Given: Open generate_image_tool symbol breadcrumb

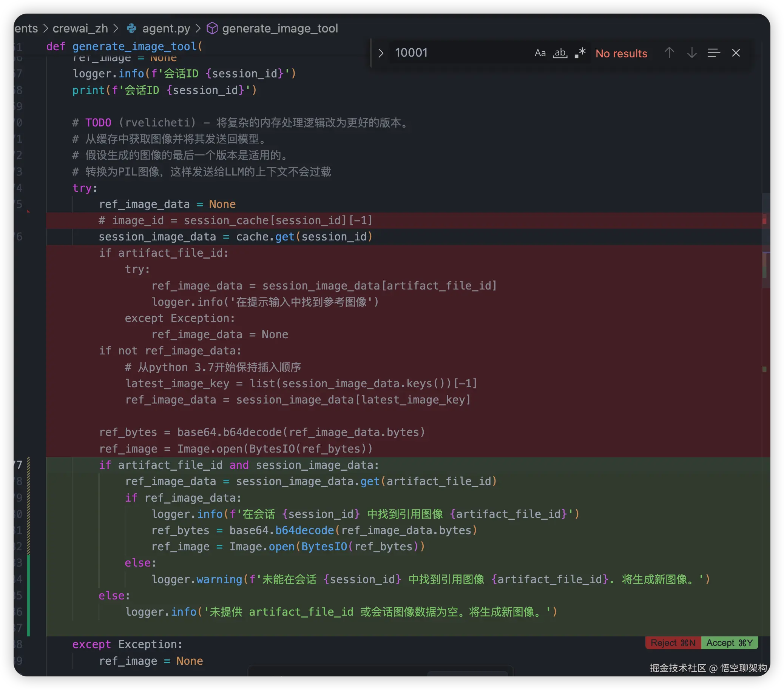Looking at the screenshot, I should pos(279,28).
